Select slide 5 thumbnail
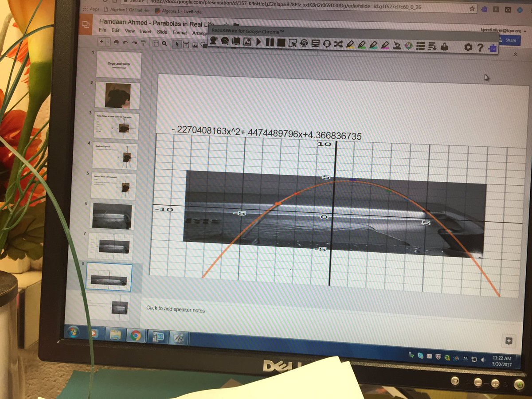Screen dimensions: 532x399 (113, 186)
